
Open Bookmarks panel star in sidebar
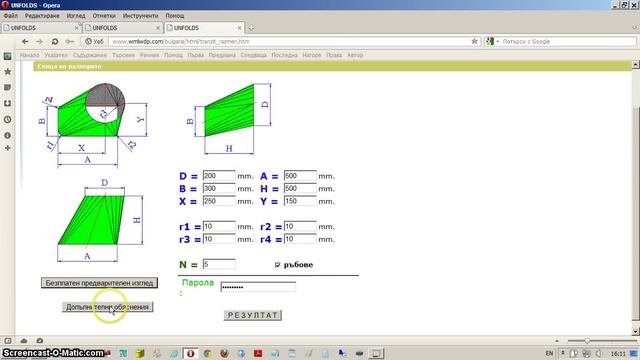point(7,72)
